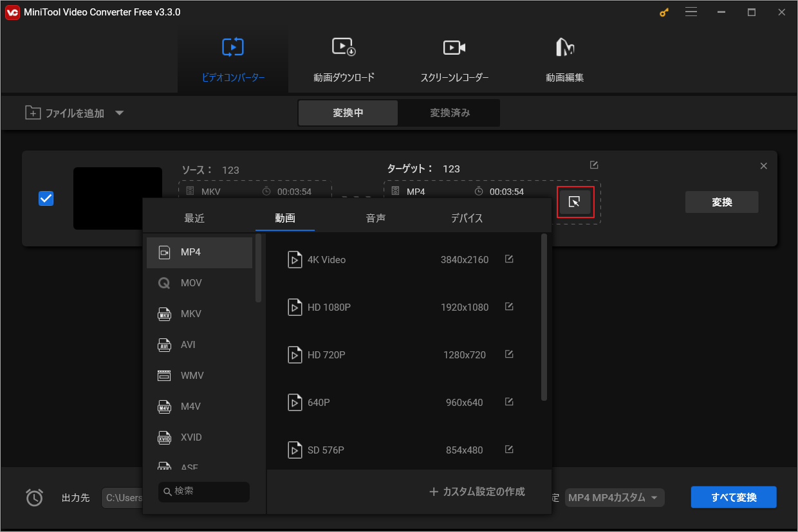This screenshot has height=532, width=798.
Task: Remove the file with X button
Action: pos(764,166)
